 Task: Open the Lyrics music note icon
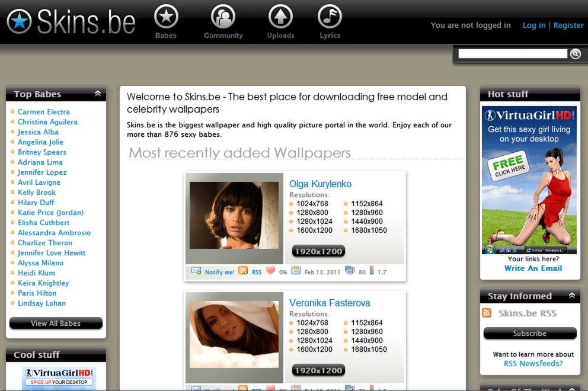330,17
